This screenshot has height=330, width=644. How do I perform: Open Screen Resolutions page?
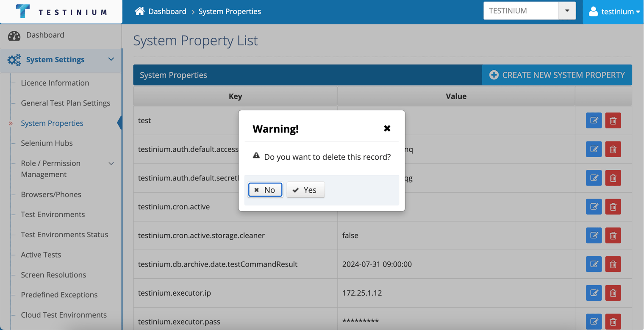(x=53, y=275)
